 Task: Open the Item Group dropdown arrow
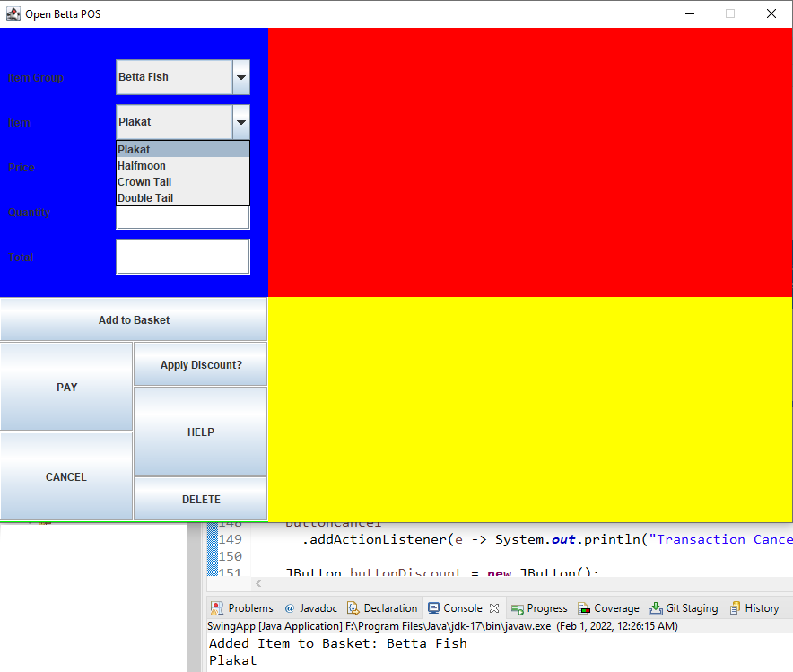click(x=241, y=77)
